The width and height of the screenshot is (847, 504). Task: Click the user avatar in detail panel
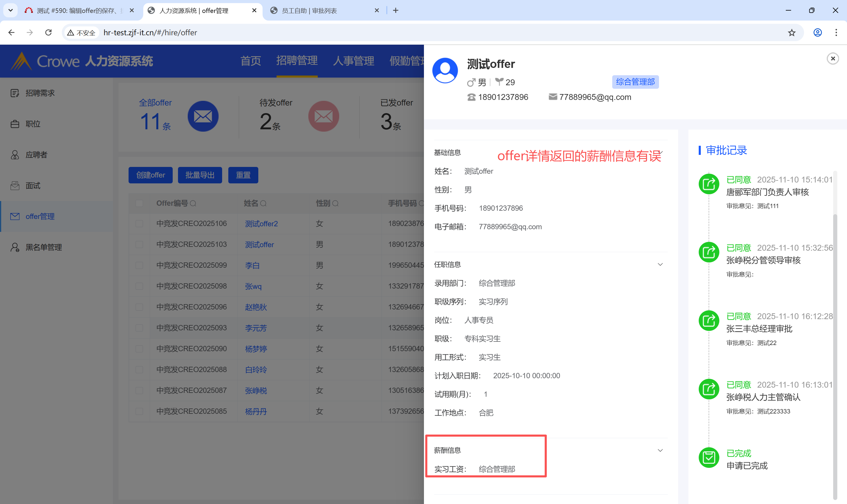(x=445, y=70)
